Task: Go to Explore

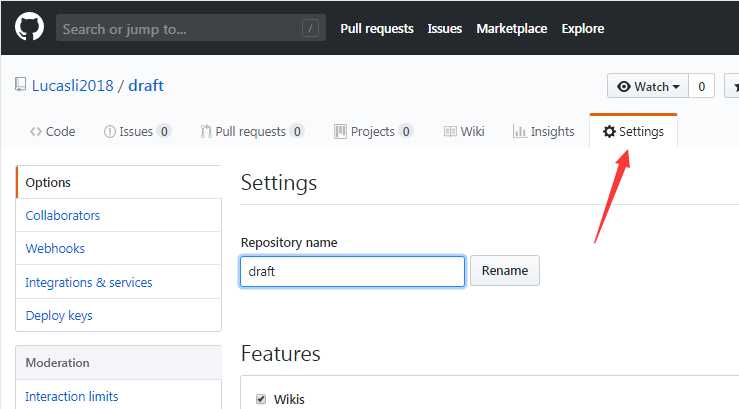Action: (x=583, y=28)
